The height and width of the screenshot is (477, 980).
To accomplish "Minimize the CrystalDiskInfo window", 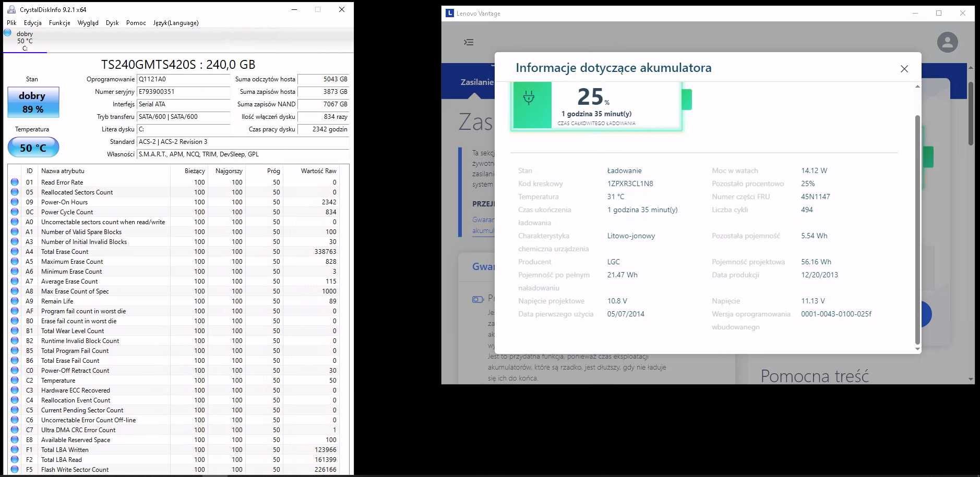I will point(294,9).
